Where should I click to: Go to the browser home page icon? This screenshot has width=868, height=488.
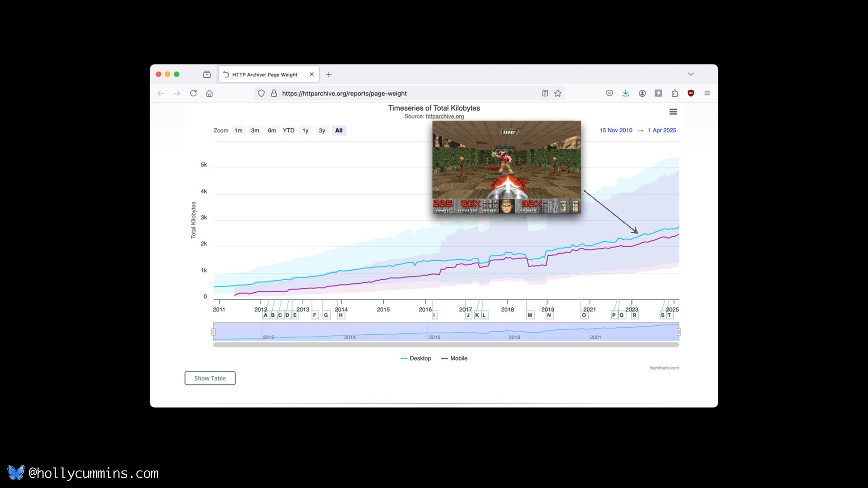[209, 94]
